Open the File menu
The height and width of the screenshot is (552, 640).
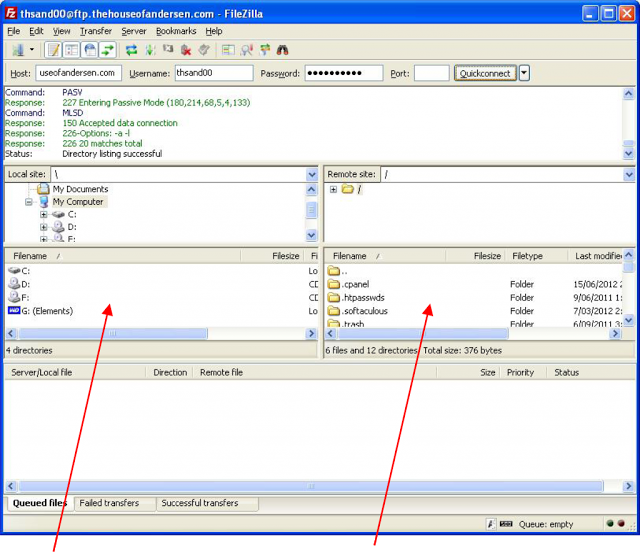13,31
